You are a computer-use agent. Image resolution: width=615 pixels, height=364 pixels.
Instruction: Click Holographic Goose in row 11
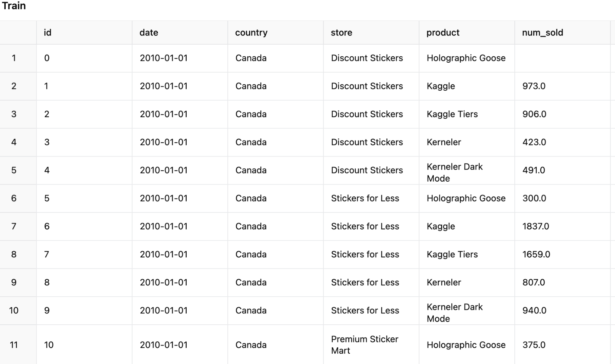(x=466, y=345)
